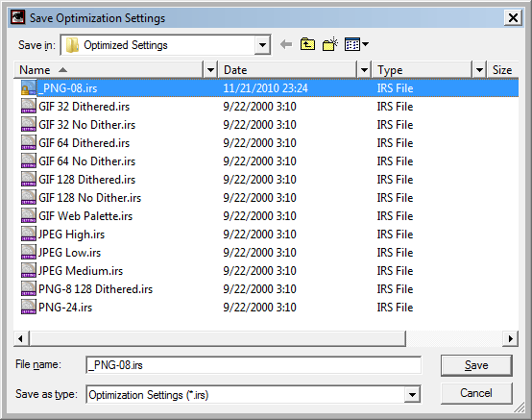
Task: Click the Cancel button
Action: point(476,393)
